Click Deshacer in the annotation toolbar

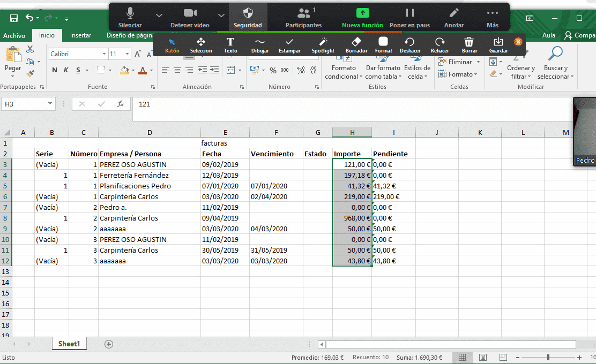409,45
